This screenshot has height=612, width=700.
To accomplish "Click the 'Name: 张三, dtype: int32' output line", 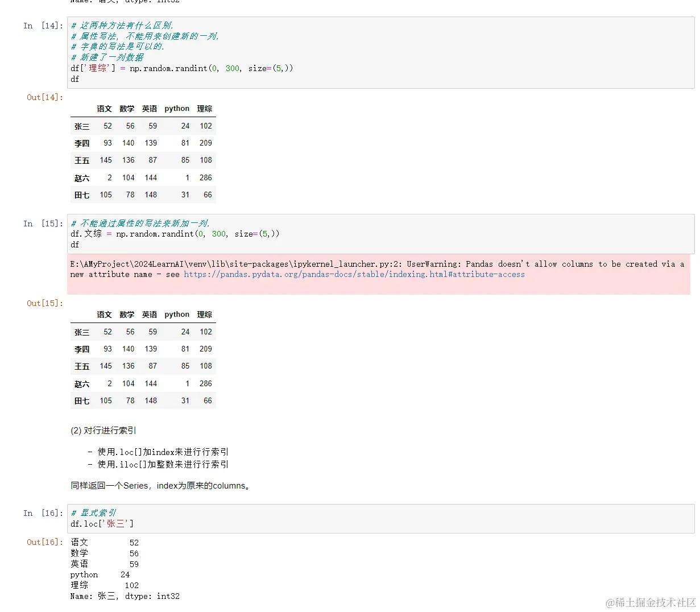I will tap(125, 596).
